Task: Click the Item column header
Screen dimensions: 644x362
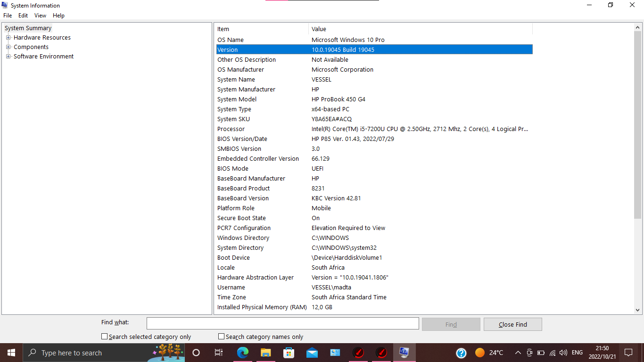Action: tap(262, 29)
